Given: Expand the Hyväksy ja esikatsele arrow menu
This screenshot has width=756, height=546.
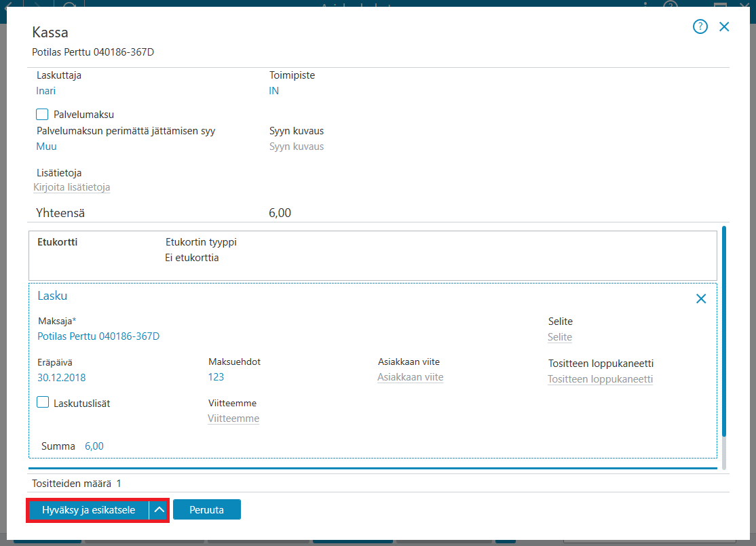Looking at the screenshot, I should point(159,510).
